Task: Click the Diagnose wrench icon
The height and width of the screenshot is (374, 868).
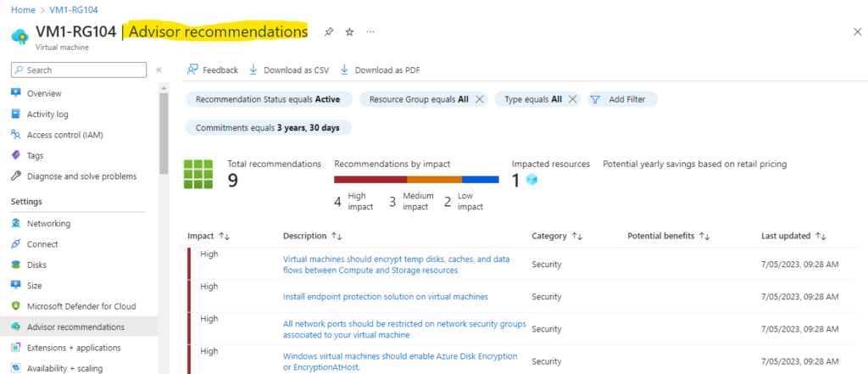Action: (16, 176)
